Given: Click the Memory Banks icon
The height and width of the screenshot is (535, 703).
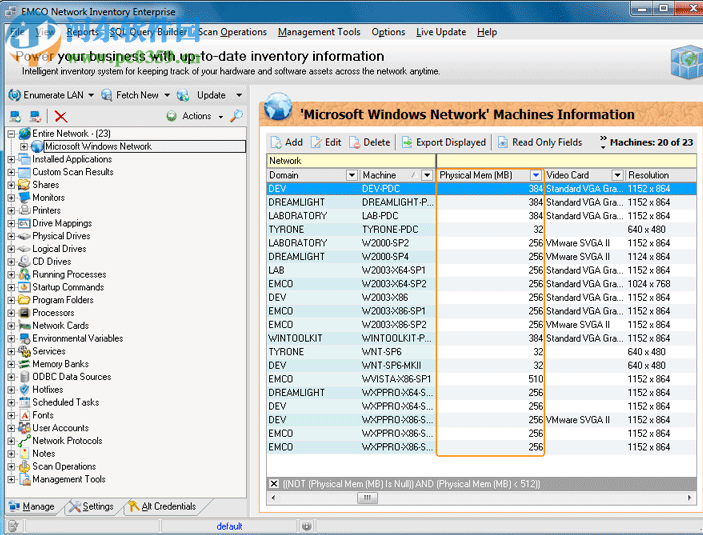Looking at the screenshot, I should pyautogui.click(x=24, y=364).
